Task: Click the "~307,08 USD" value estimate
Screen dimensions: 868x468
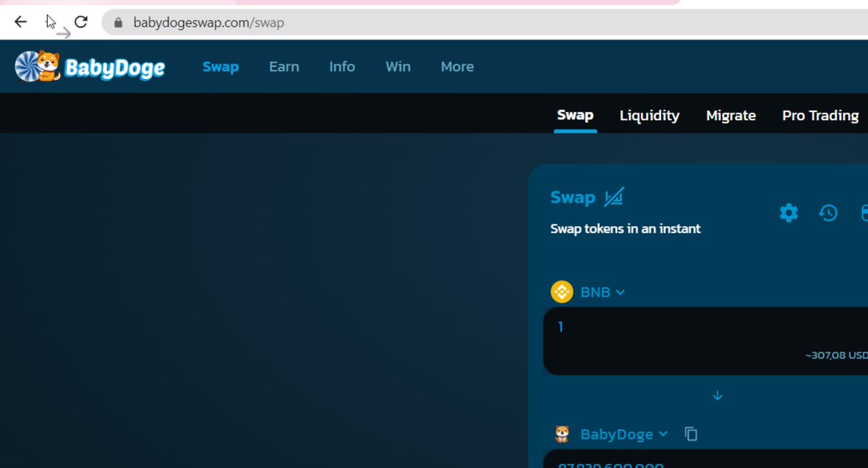Action: pos(836,356)
